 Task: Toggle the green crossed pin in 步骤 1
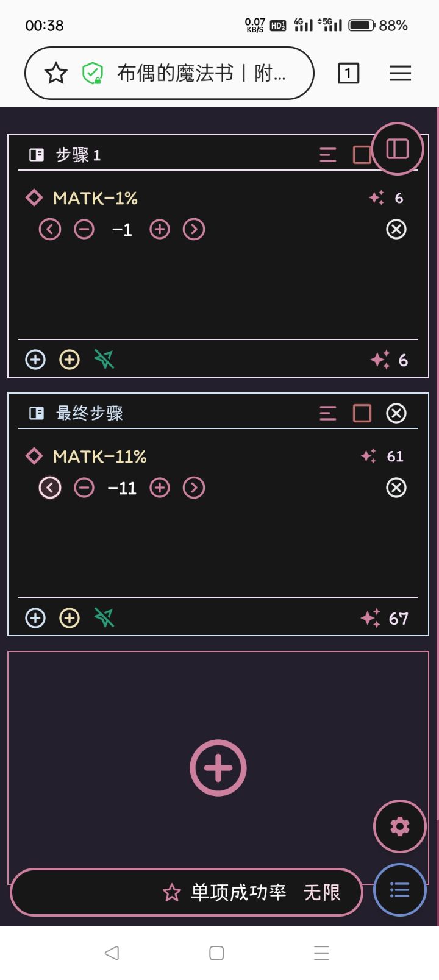(104, 360)
